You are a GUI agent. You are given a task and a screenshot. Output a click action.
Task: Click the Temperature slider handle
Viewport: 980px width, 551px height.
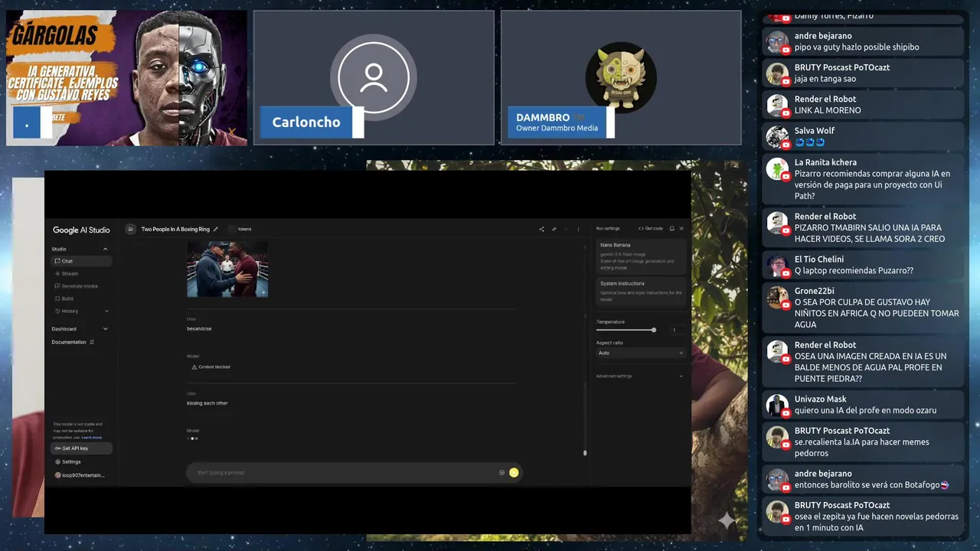click(654, 330)
